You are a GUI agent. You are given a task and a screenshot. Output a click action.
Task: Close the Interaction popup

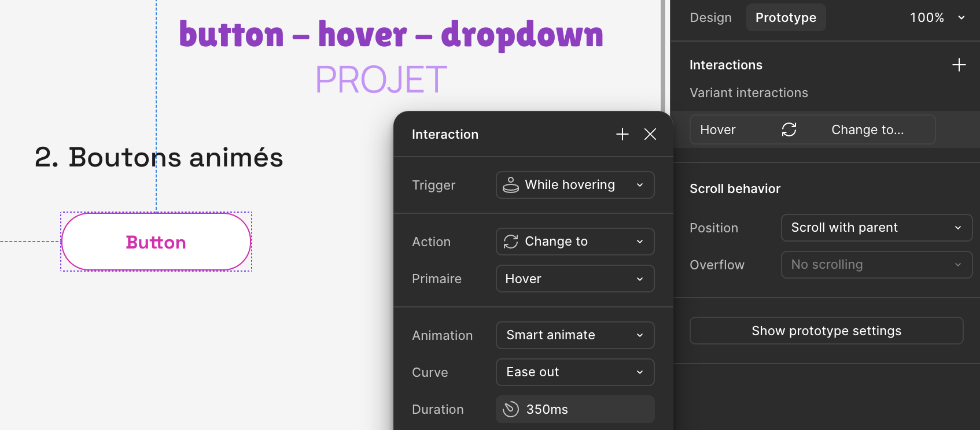[650, 134]
